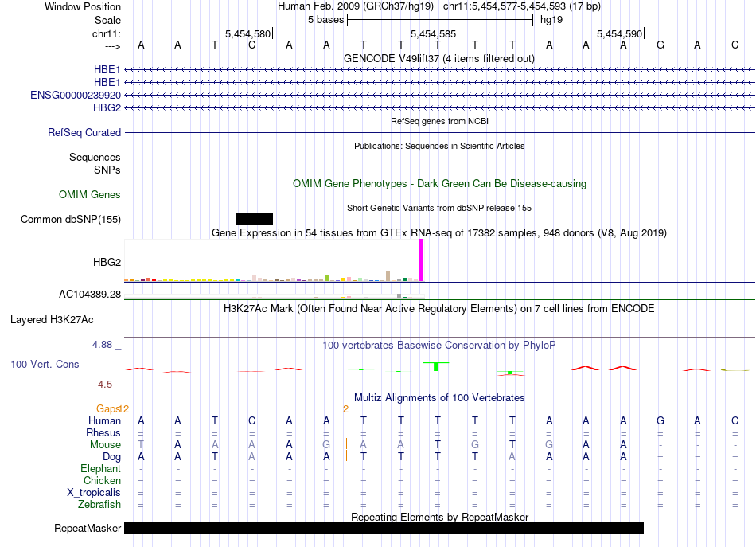Click the Layered H3K27Ac track label
The width and height of the screenshot is (756, 547).
pyautogui.click(x=52, y=319)
